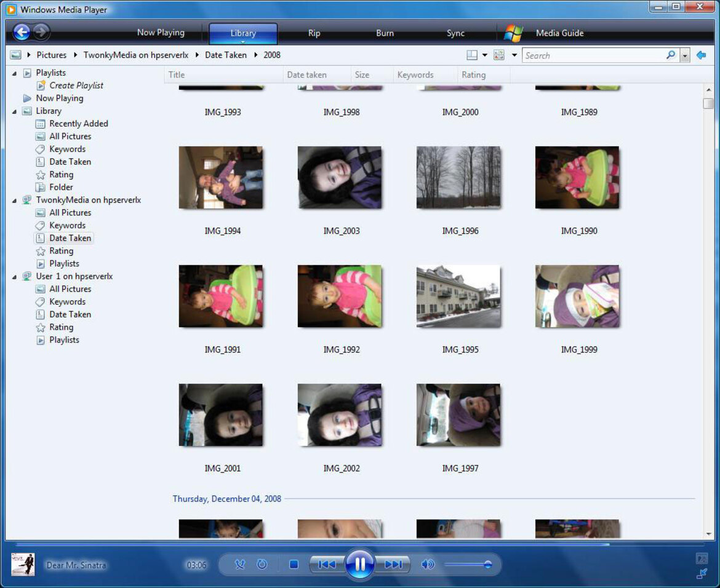
Task: Collapse the Playlists tree node
Action: 14,73
